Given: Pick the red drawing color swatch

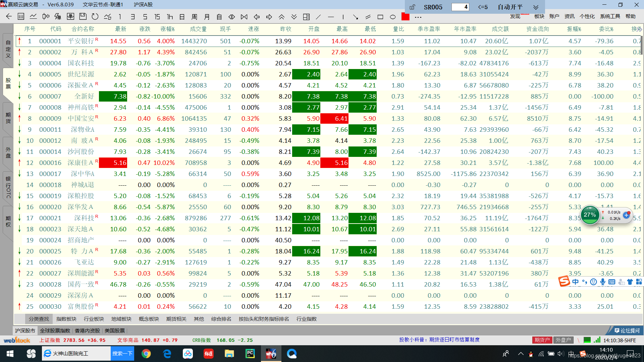Looking at the screenshot, I should [405, 17].
